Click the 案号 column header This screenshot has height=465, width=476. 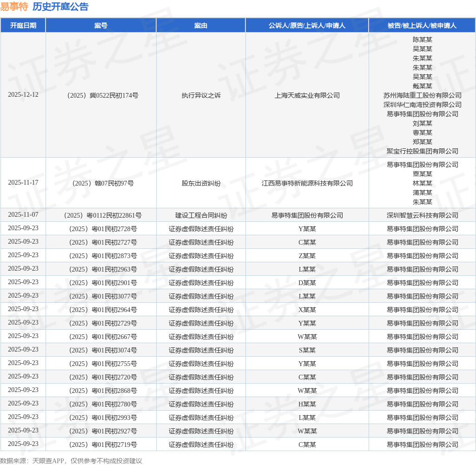(101, 26)
